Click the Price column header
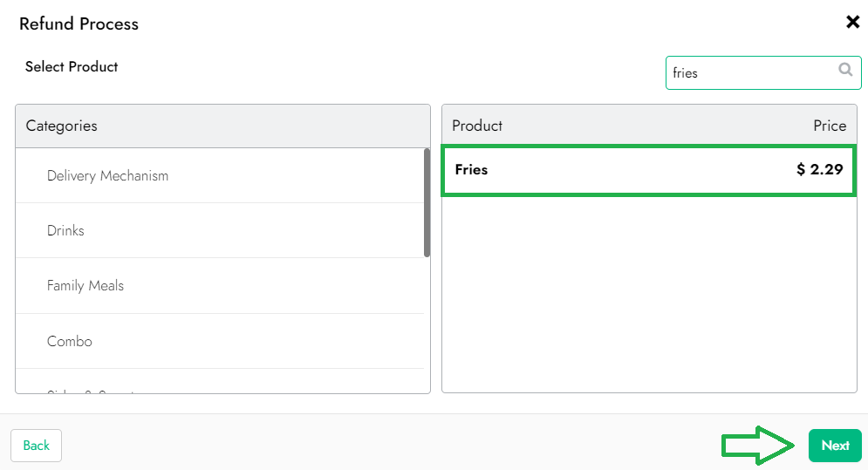Image resolution: width=868 pixels, height=470 pixels. (829, 126)
